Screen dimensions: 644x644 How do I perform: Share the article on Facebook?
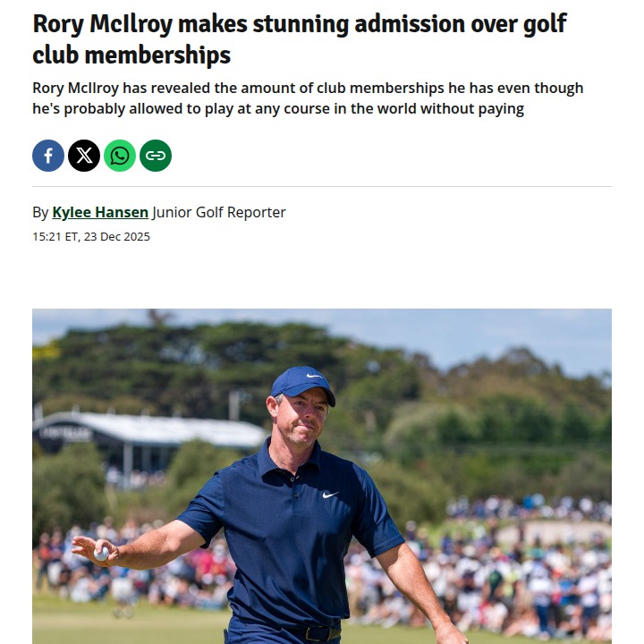coord(48,156)
